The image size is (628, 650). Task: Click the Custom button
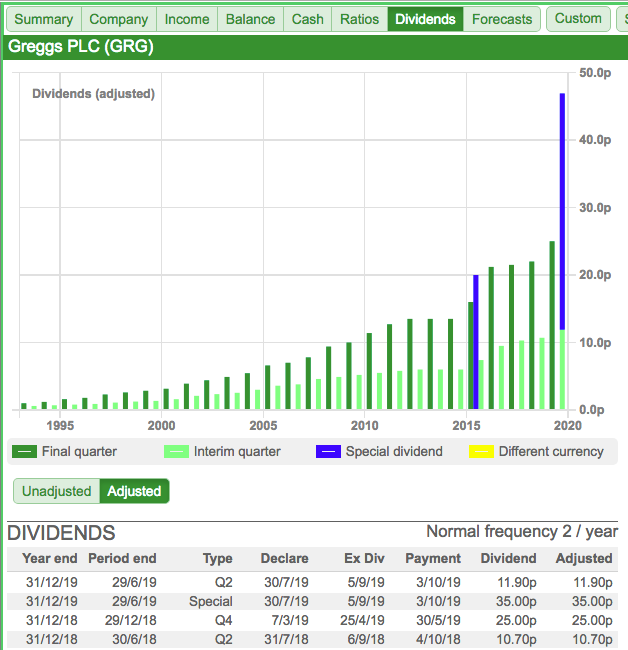pyautogui.click(x=578, y=19)
